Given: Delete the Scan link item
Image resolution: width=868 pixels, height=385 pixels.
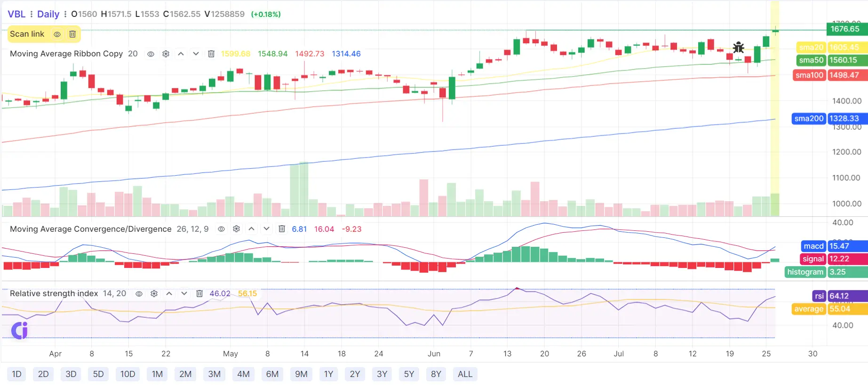Looking at the screenshot, I should (72, 34).
